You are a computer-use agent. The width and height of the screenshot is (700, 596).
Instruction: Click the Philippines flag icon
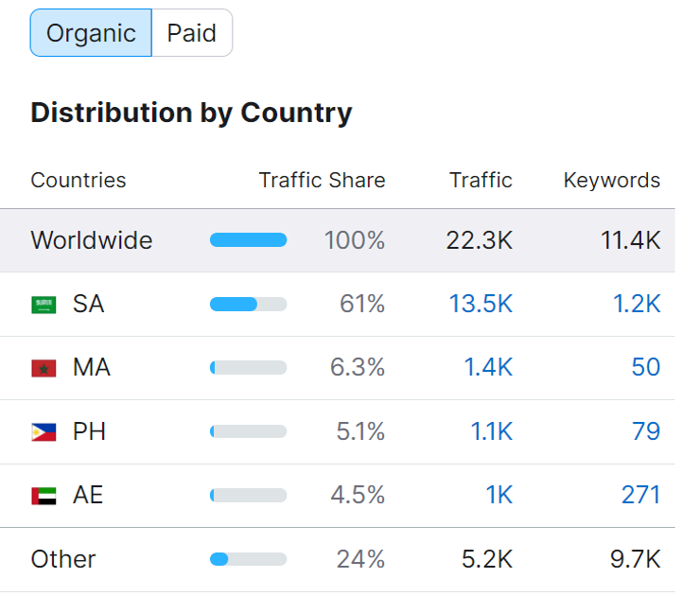[44, 432]
